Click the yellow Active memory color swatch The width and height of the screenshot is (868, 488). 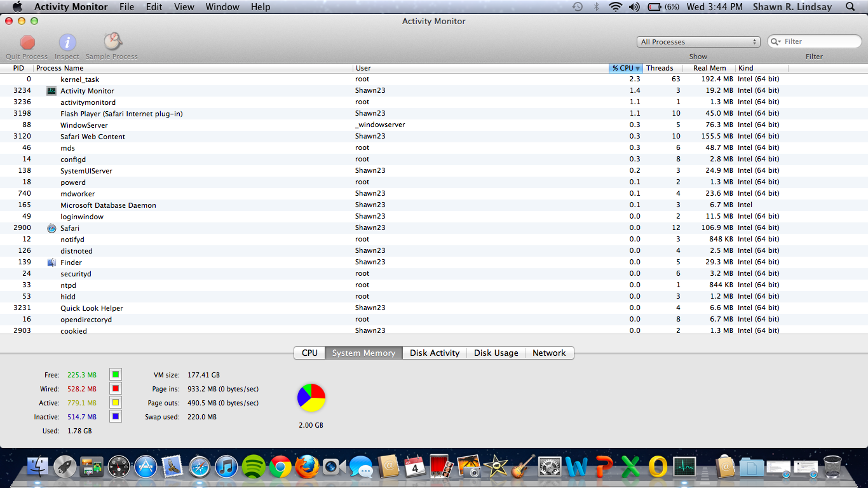[116, 403]
